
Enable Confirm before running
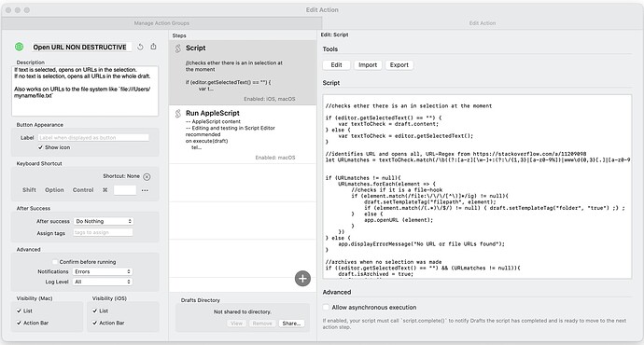[x=55, y=262]
